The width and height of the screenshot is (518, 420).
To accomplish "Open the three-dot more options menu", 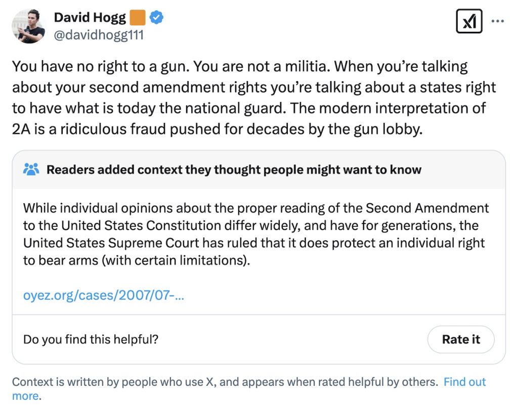I will tap(498, 22).
